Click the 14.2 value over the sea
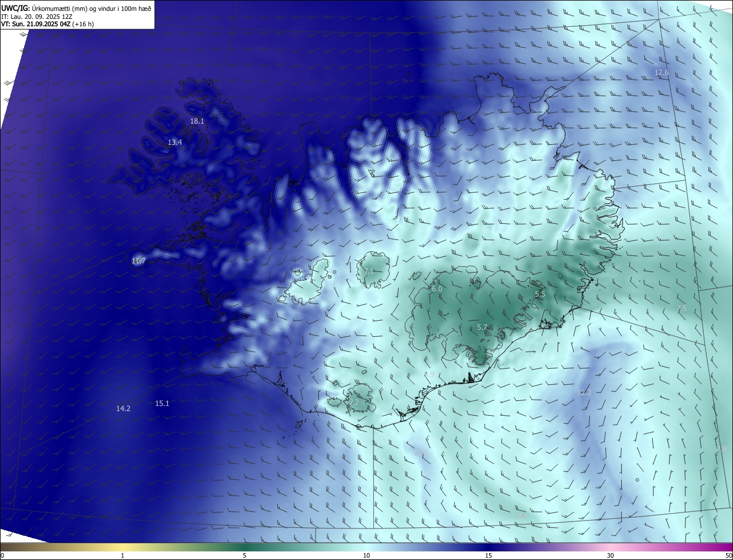Viewport: 733px width, 560px height. click(x=123, y=409)
